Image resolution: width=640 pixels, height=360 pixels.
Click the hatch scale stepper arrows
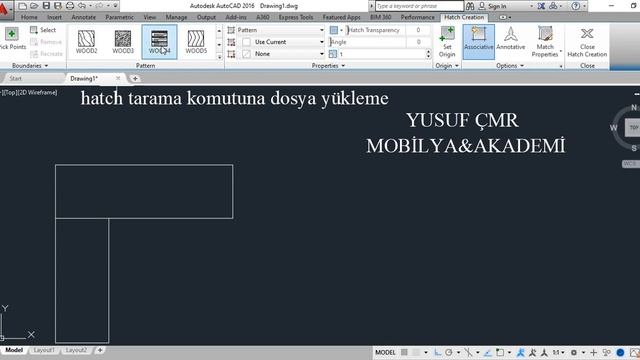click(428, 53)
